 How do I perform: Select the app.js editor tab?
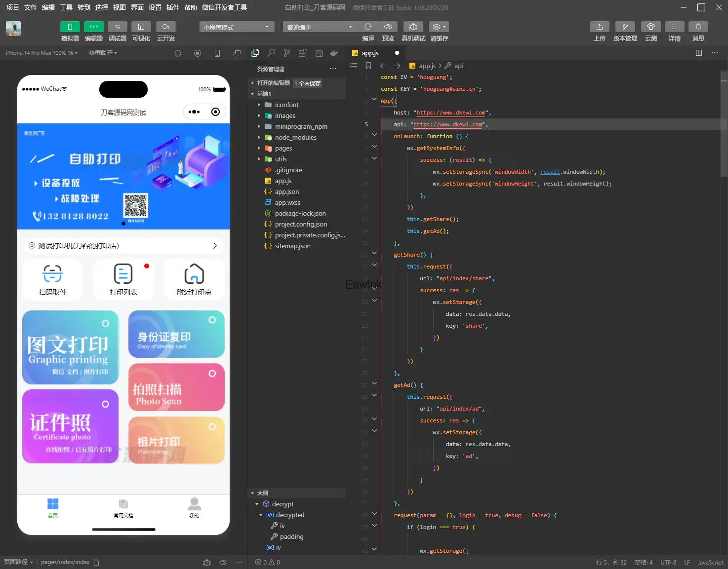pyautogui.click(x=370, y=53)
